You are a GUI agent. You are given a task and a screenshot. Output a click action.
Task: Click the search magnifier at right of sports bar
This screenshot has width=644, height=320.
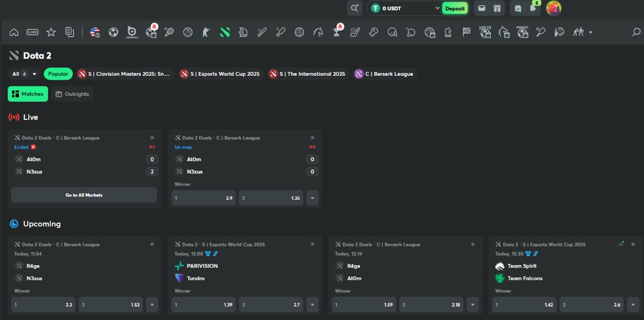click(636, 32)
